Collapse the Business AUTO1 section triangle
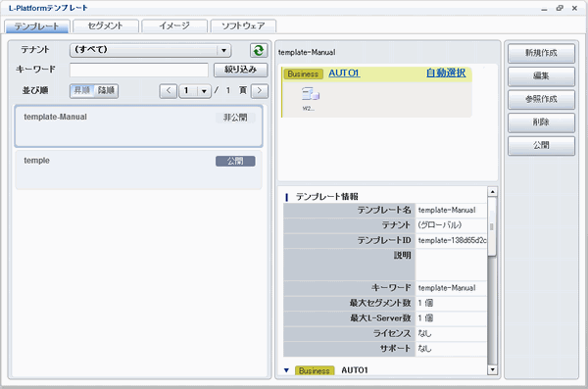This screenshot has width=588, height=389. coord(286,370)
